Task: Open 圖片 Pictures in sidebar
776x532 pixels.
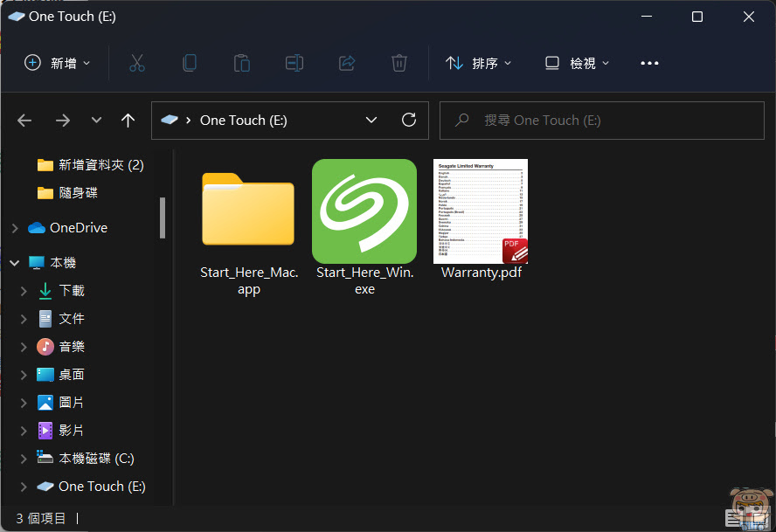Action: point(61,403)
